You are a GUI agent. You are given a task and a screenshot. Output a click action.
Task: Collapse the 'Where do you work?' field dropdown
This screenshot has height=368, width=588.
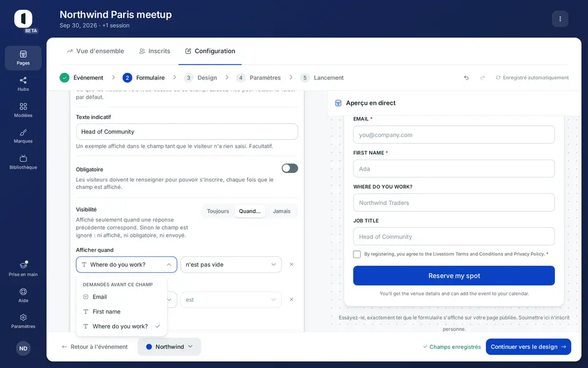(x=126, y=265)
